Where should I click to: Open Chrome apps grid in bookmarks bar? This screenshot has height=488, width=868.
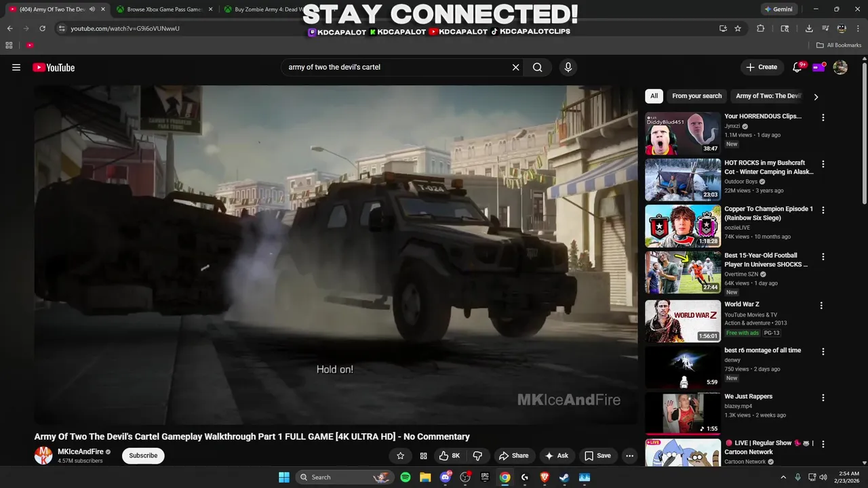pos(9,45)
